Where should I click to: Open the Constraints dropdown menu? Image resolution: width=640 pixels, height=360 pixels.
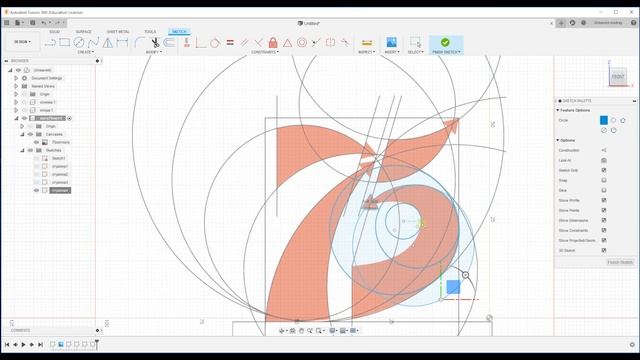coord(265,52)
